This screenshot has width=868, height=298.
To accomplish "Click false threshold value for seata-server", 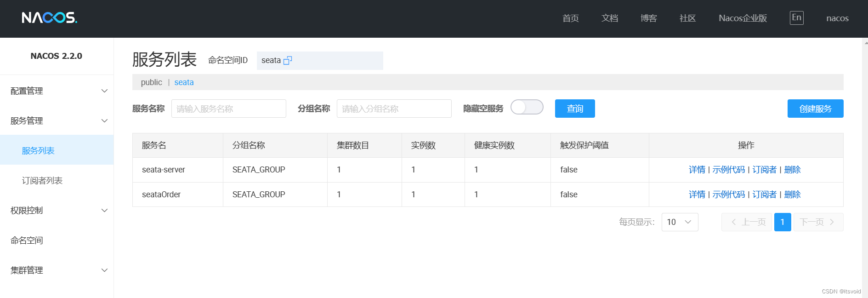I will click(x=569, y=170).
